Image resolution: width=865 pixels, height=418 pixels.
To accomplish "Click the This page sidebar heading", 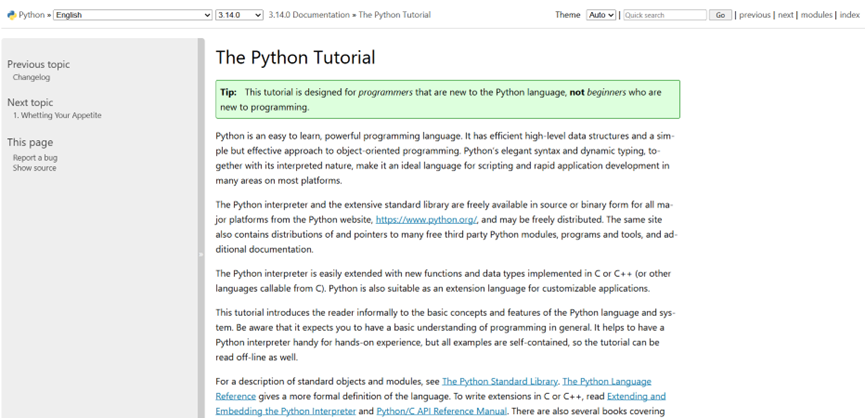I will tap(30, 142).
